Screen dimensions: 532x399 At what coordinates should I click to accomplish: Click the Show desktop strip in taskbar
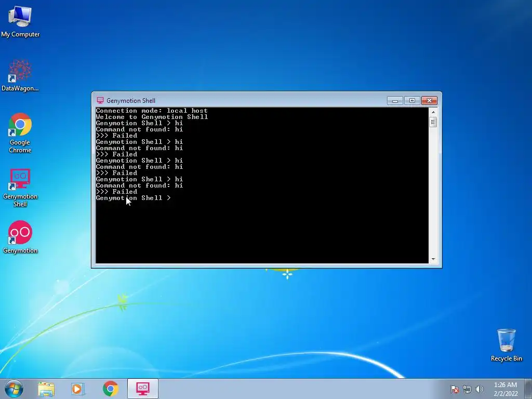pyautogui.click(x=528, y=389)
